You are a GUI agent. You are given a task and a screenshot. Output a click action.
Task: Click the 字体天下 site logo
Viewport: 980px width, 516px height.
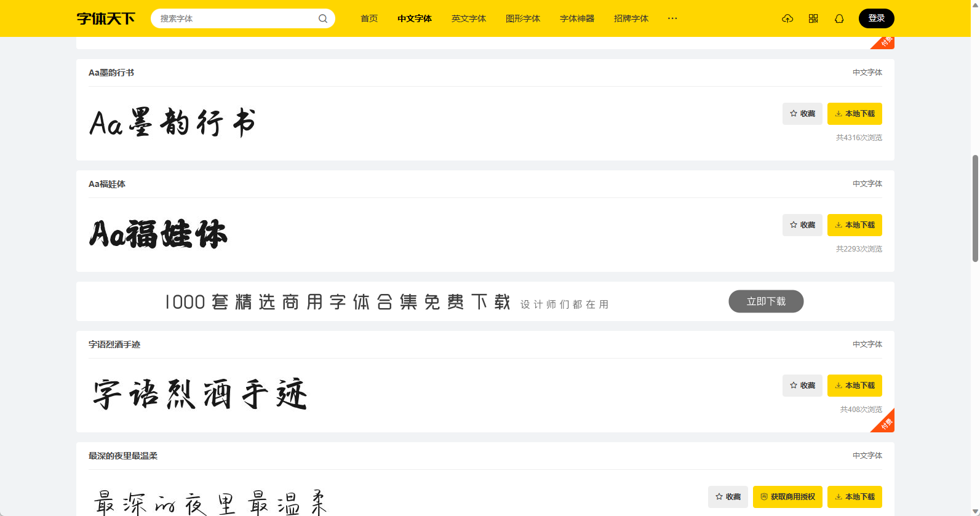coord(106,18)
